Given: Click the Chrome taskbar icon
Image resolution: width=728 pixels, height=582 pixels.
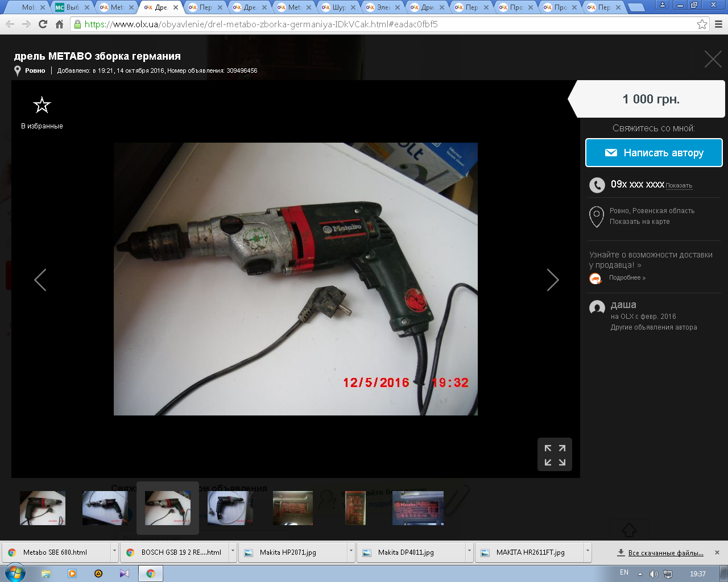Looking at the screenshot, I should tap(151, 573).
